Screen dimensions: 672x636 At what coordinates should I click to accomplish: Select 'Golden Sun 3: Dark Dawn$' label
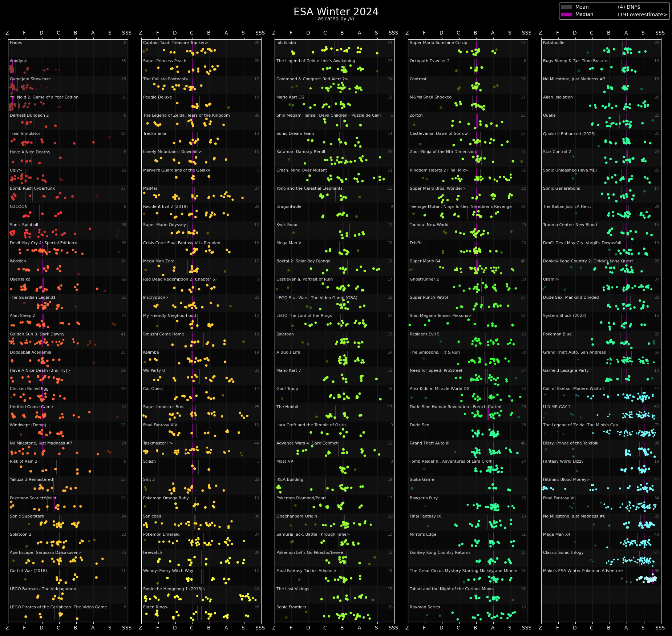coord(37,334)
